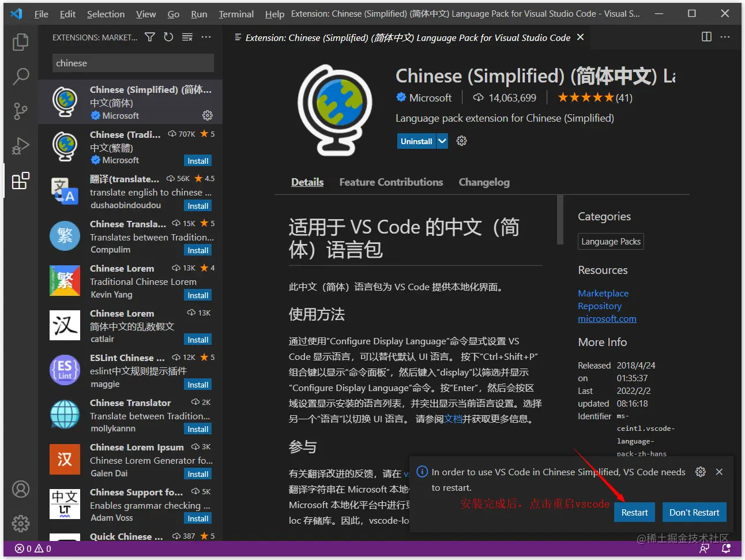Open the Explorer view in activity bar
The width and height of the screenshot is (745, 560).
pyautogui.click(x=21, y=42)
